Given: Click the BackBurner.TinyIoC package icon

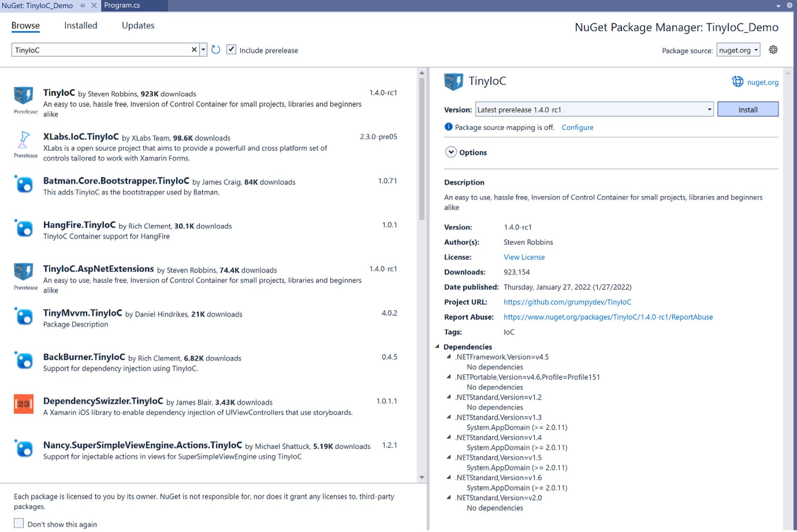Looking at the screenshot, I should coord(24,360).
